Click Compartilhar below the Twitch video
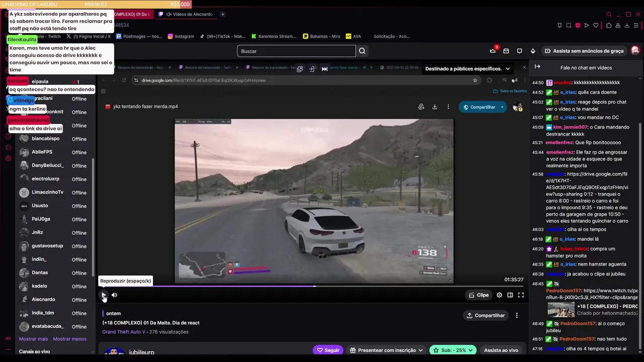This screenshot has width=644, height=362. click(486, 315)
